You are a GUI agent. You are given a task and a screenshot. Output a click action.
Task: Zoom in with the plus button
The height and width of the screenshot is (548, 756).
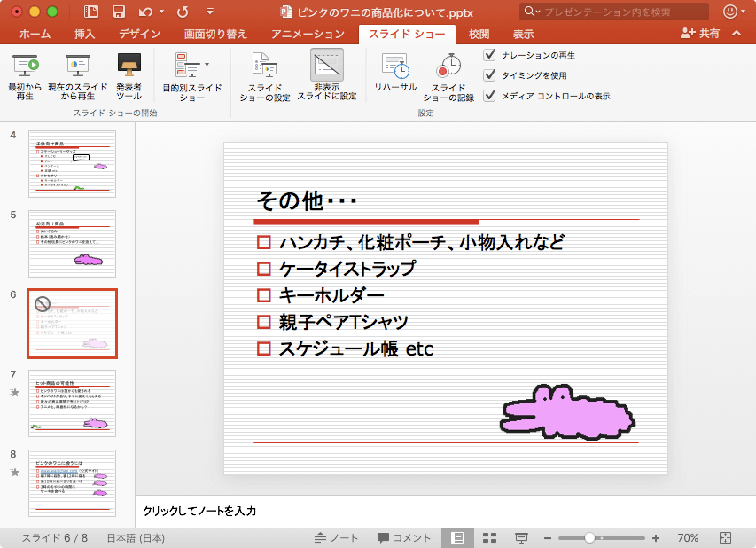656,538
